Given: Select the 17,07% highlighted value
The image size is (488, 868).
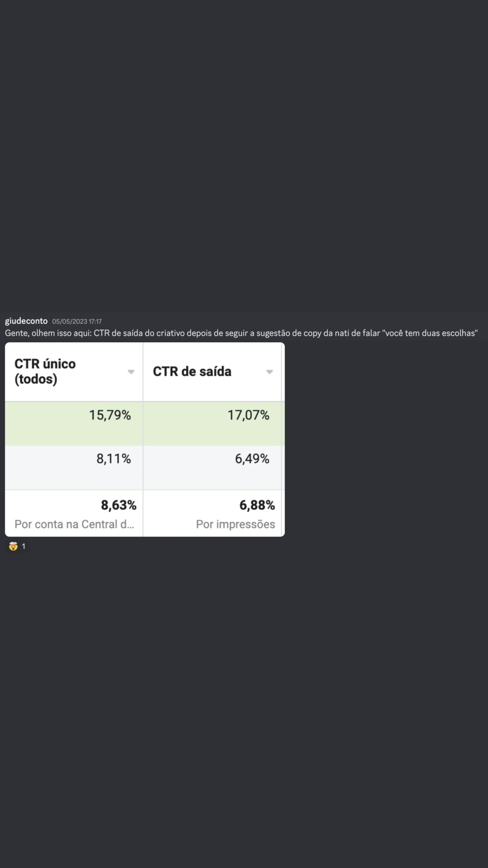Looking at the screenshot, I should tap(248, 415).
